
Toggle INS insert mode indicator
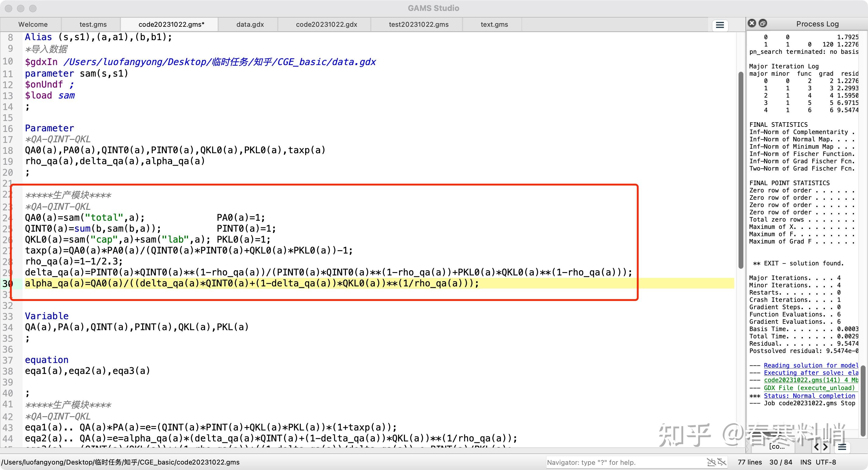click(x=806, y=462)
